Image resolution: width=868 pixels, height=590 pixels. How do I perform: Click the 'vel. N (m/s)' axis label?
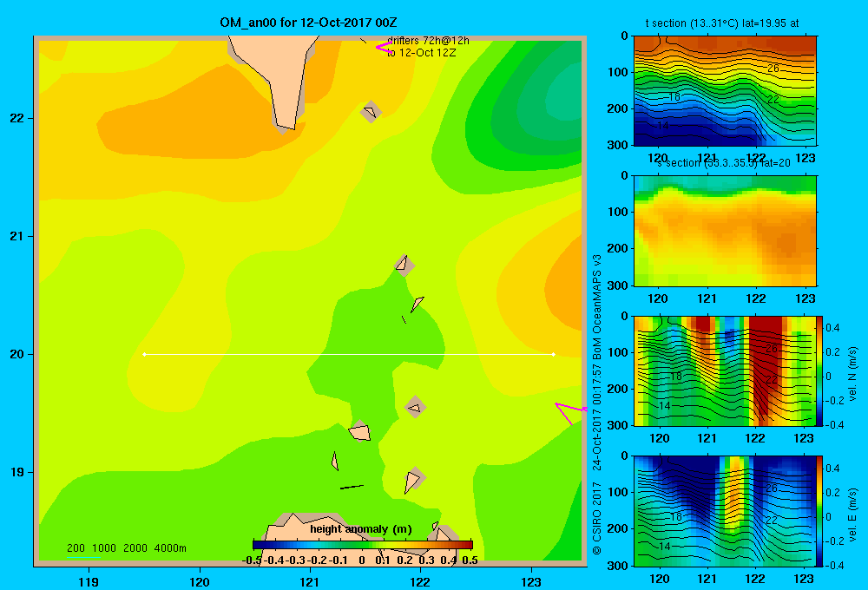pos(853,374)
